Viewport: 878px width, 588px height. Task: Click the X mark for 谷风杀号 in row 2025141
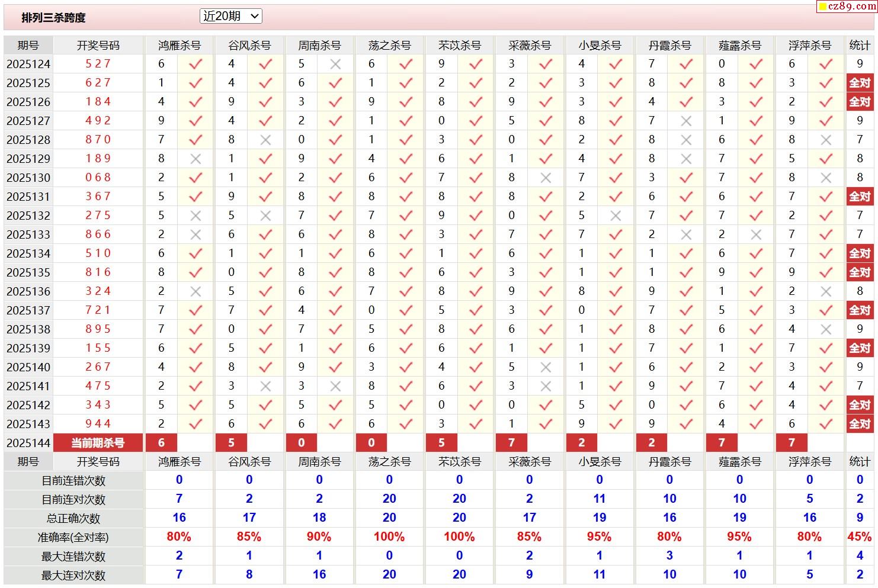coord(265,386)
